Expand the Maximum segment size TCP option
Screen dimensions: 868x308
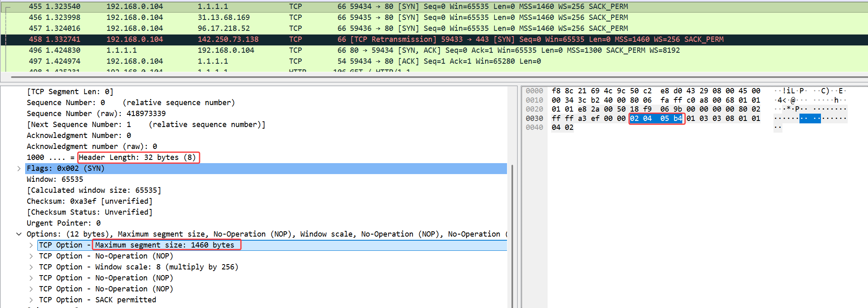31,245
